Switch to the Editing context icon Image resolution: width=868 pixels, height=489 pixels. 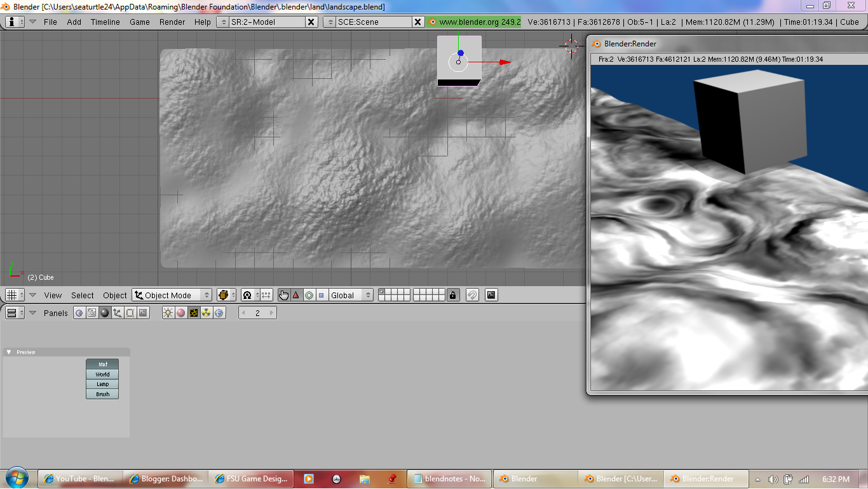coord(130,313)
